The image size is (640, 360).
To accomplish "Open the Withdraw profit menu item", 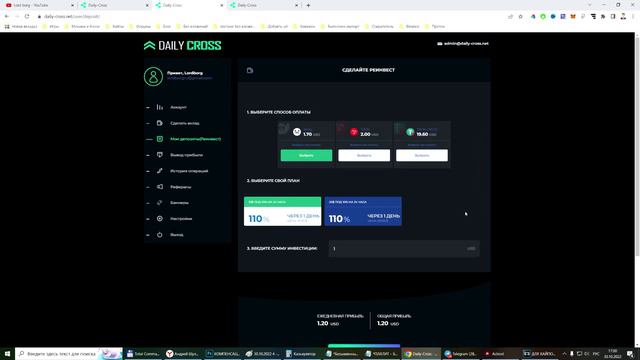I will (187, 155).
